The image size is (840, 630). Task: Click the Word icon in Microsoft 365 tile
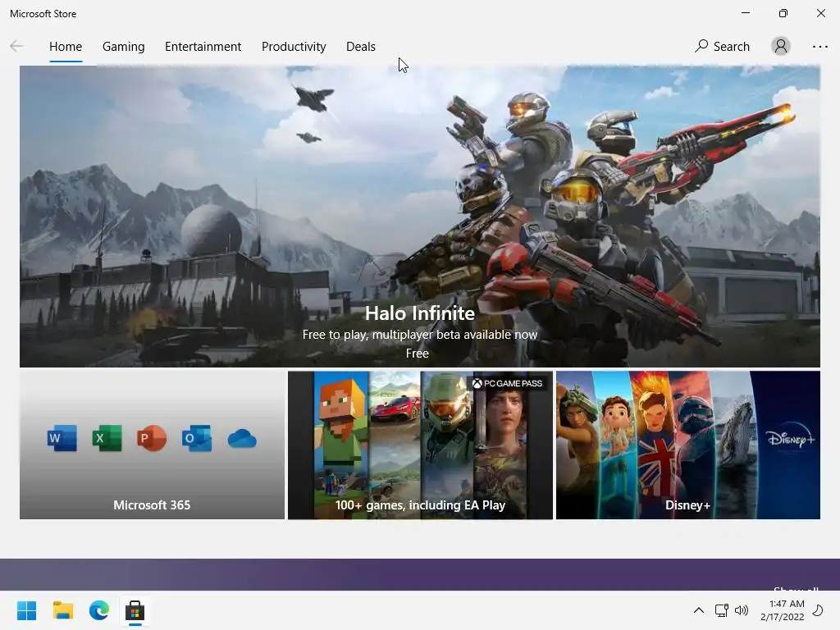(62, 438)
